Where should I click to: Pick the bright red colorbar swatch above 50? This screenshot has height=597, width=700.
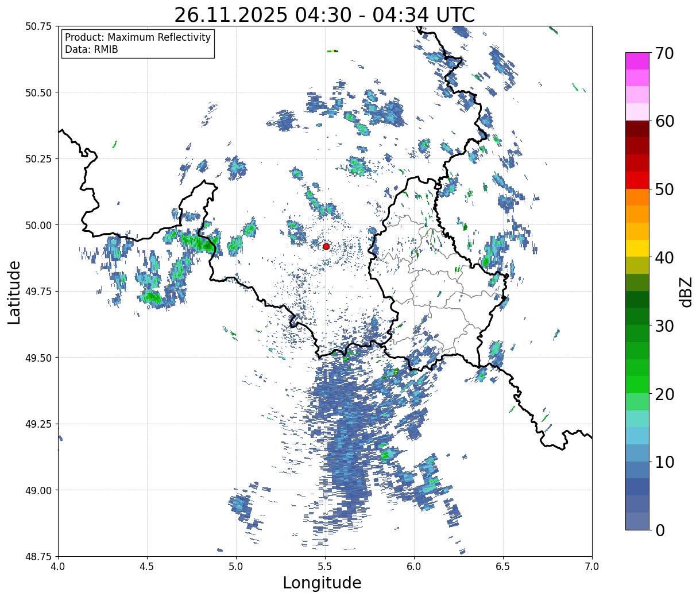coord(637,180)
